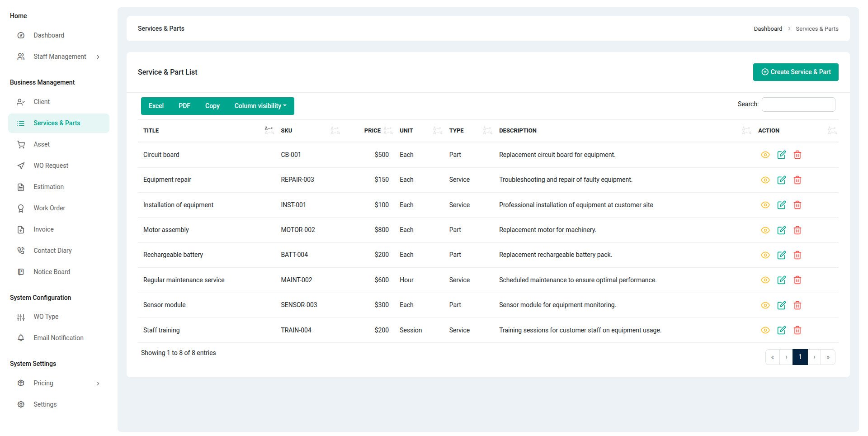Go to next pagination page
Screen dimensions: 868x436
coord(814,357)
